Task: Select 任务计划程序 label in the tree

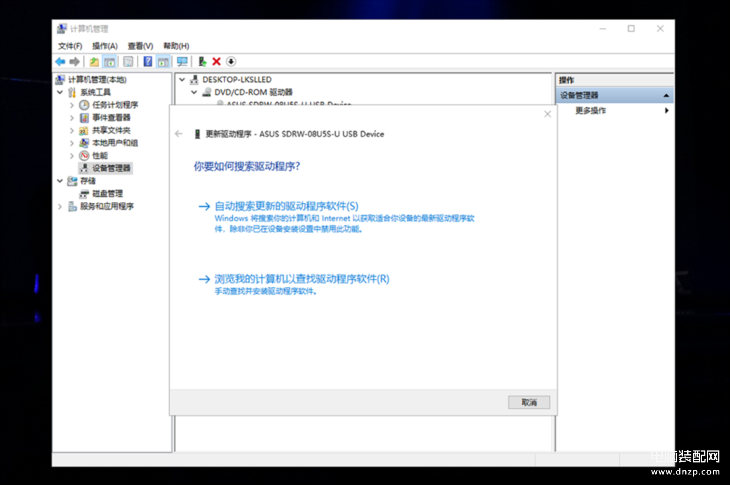Action: [x=115, y=105]
